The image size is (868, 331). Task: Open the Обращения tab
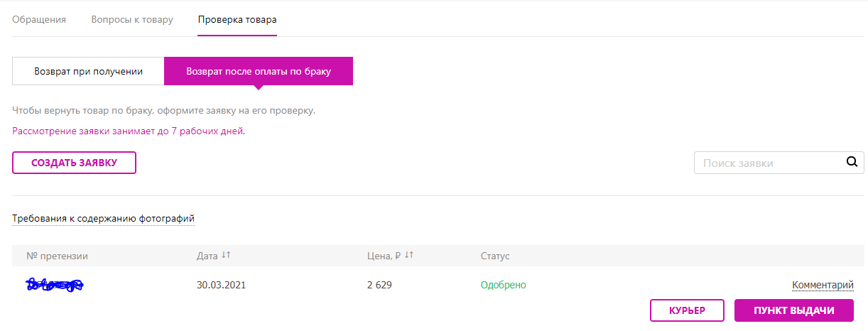tap(39, 19)
